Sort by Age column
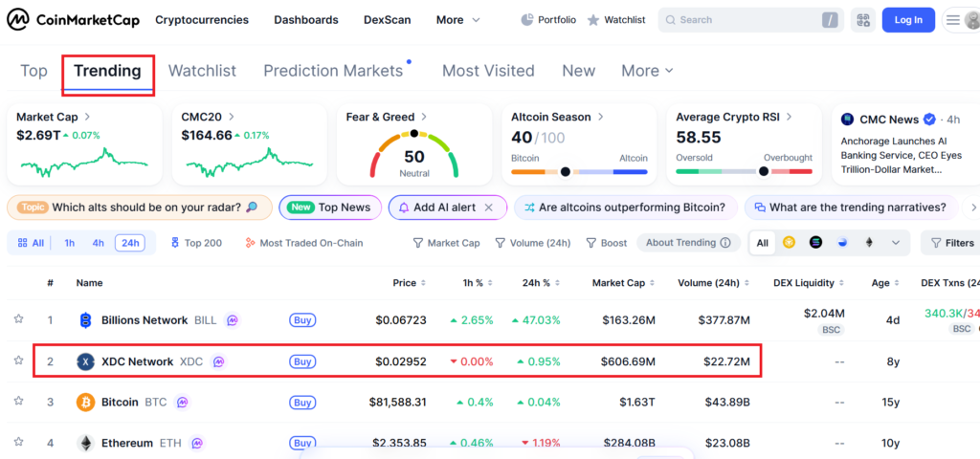 [885, 283]
